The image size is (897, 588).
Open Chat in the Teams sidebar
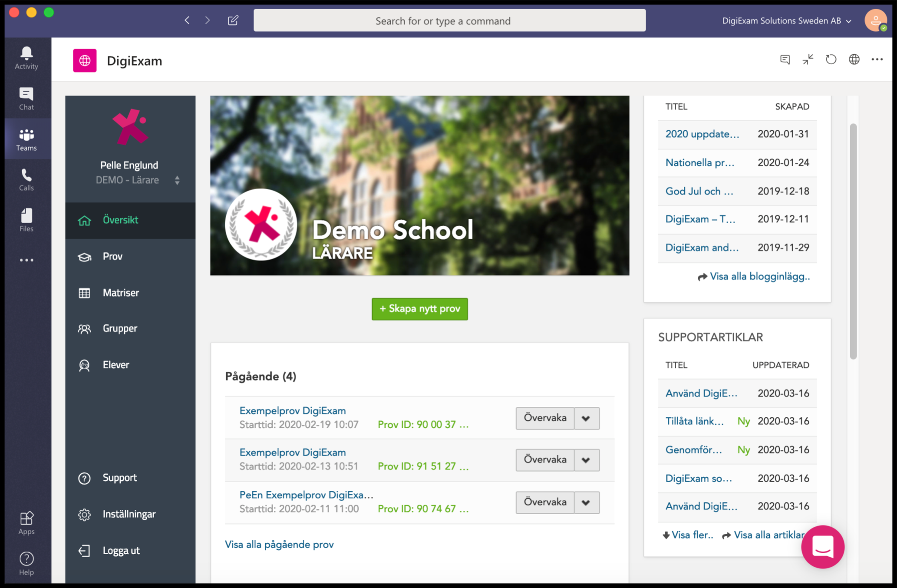(26, 99)
